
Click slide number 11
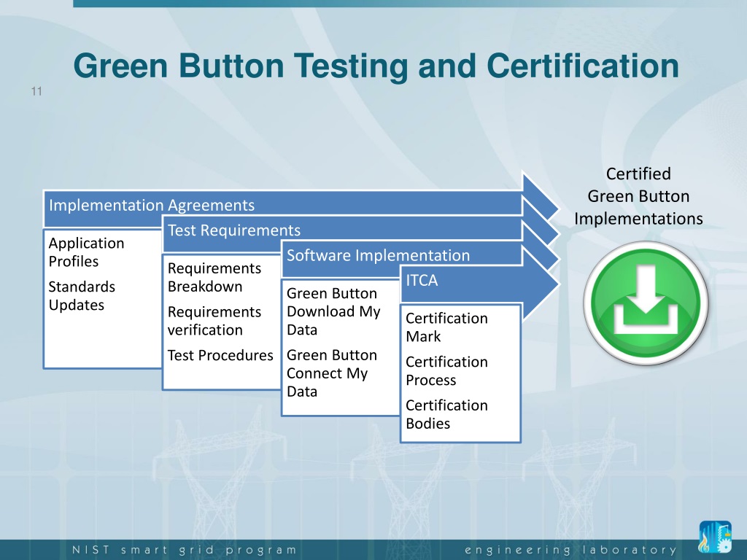pos(36,91)
